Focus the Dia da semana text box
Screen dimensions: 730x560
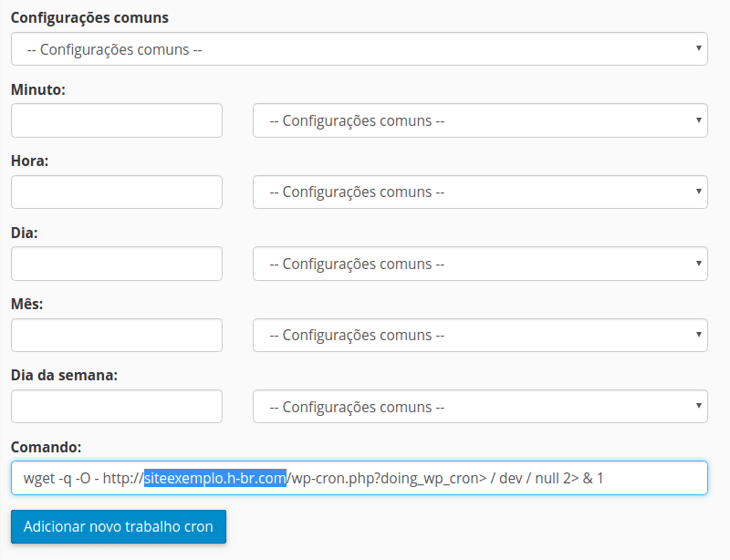click(117, 407)
